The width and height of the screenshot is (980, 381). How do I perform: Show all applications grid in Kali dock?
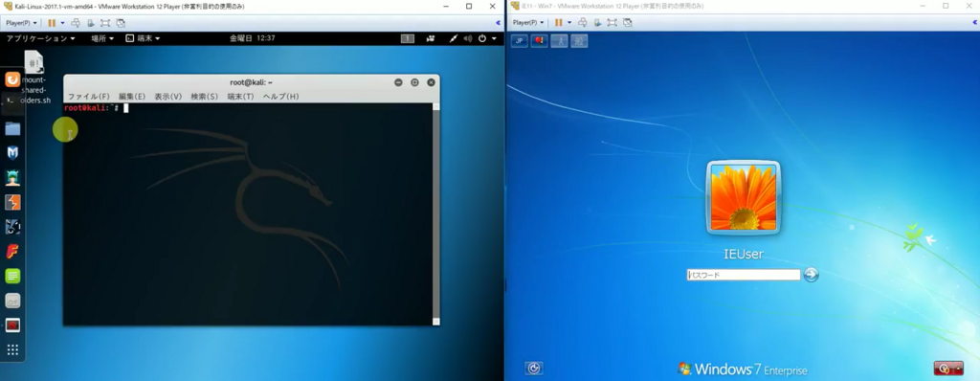point(12,349)
